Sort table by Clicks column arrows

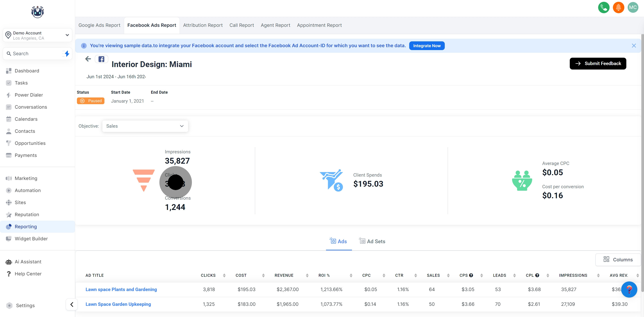pos(224,275)
